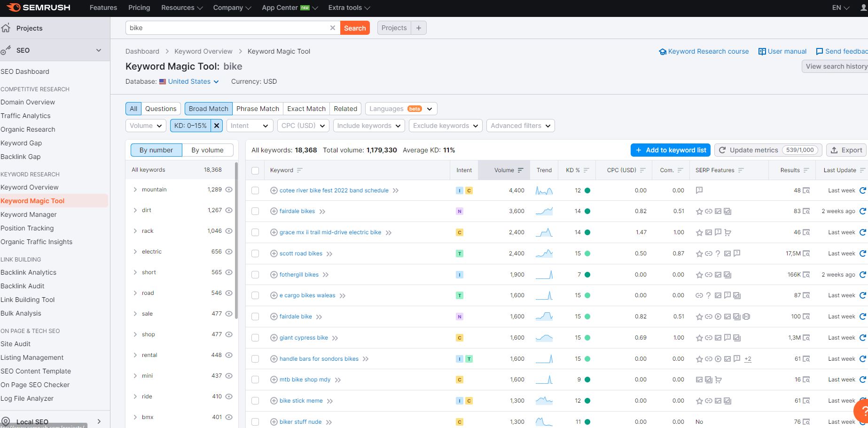Viewport: 868px width, 428px height.
Task: Click double arrow next to mtb bike shop mdy
Action: (338, 380)
